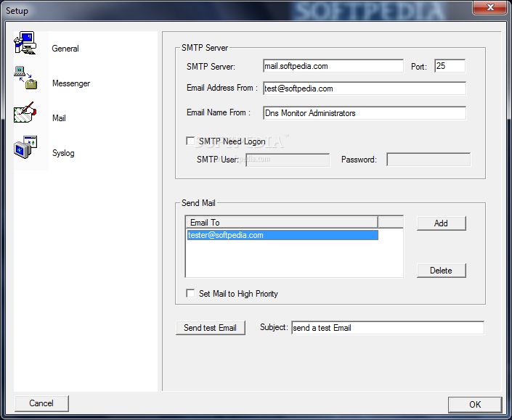Click the Delete button
Screen dimensions: 512x420
click(x=441, y=271)
